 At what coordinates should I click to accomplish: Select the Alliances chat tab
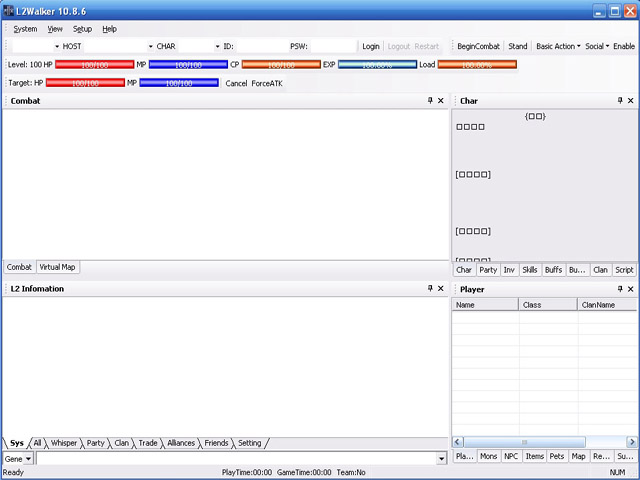click(x=181, y=443)
